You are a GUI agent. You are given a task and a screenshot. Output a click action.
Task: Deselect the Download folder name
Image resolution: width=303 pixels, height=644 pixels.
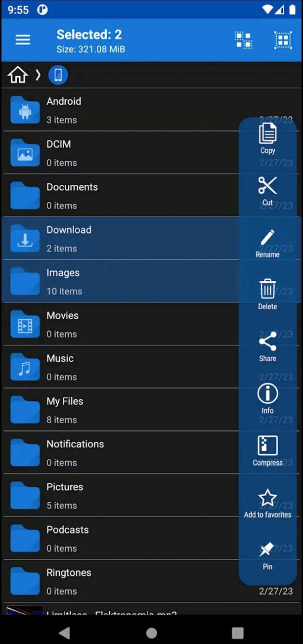[x=69, y=230]
